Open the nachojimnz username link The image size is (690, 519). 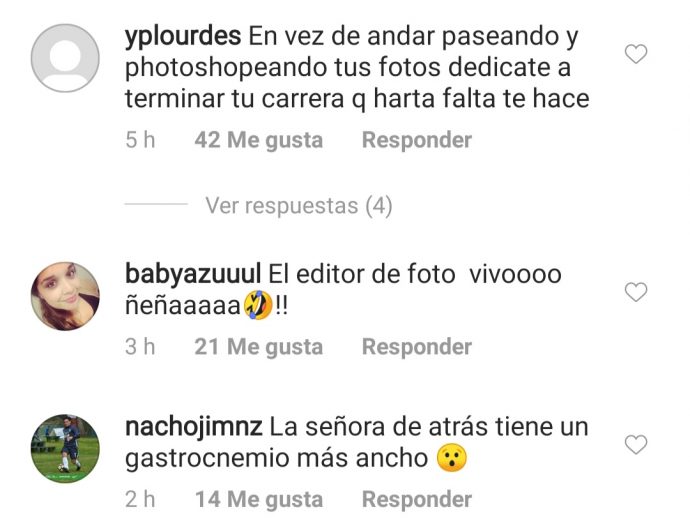point(194,428)
